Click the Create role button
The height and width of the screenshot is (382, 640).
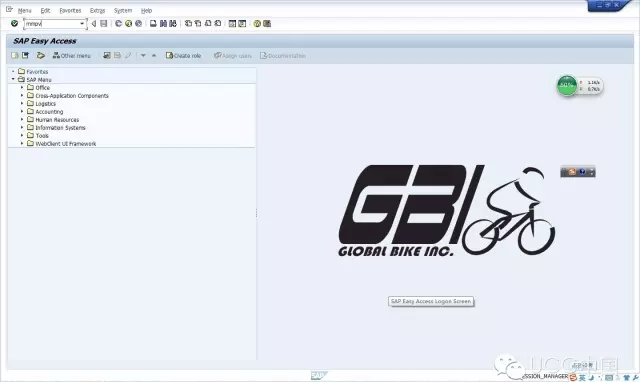183,56
